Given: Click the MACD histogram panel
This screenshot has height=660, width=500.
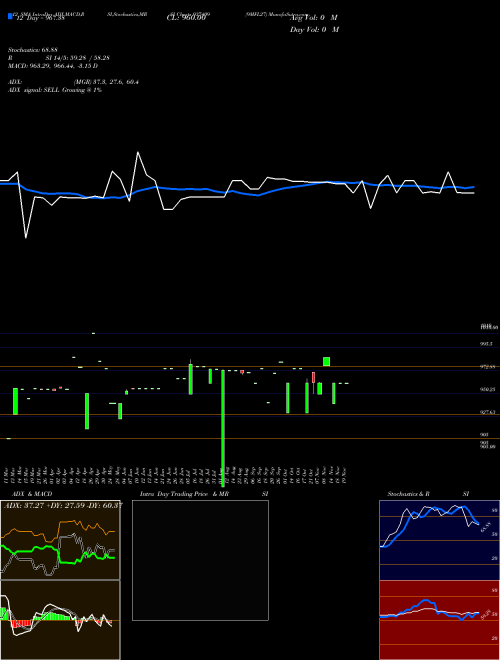Looking at the screenshot, I should point(60,620).
